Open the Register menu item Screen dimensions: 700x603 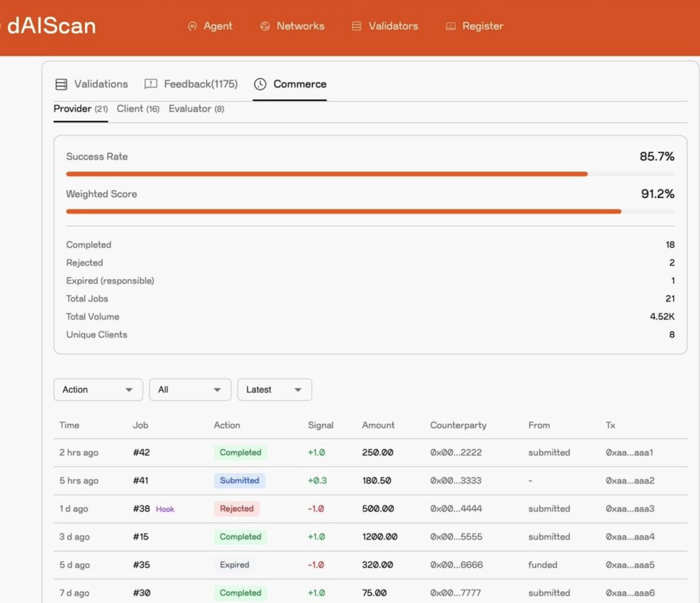click(x=475, y=26)
